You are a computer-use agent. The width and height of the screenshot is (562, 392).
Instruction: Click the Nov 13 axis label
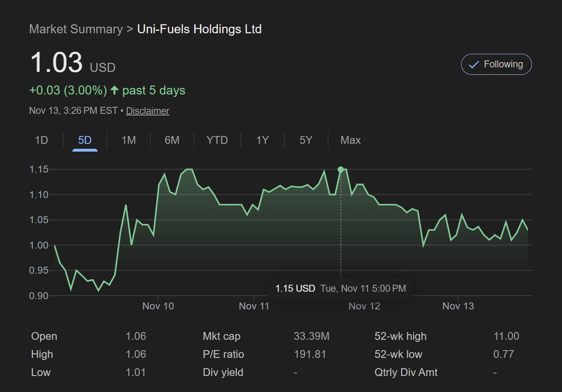(x=458, y=306)
